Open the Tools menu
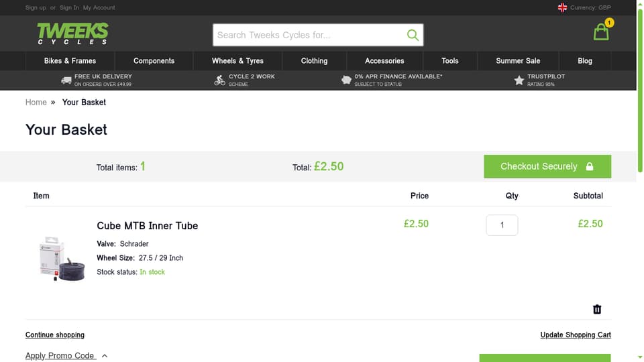 coord(449,61)
